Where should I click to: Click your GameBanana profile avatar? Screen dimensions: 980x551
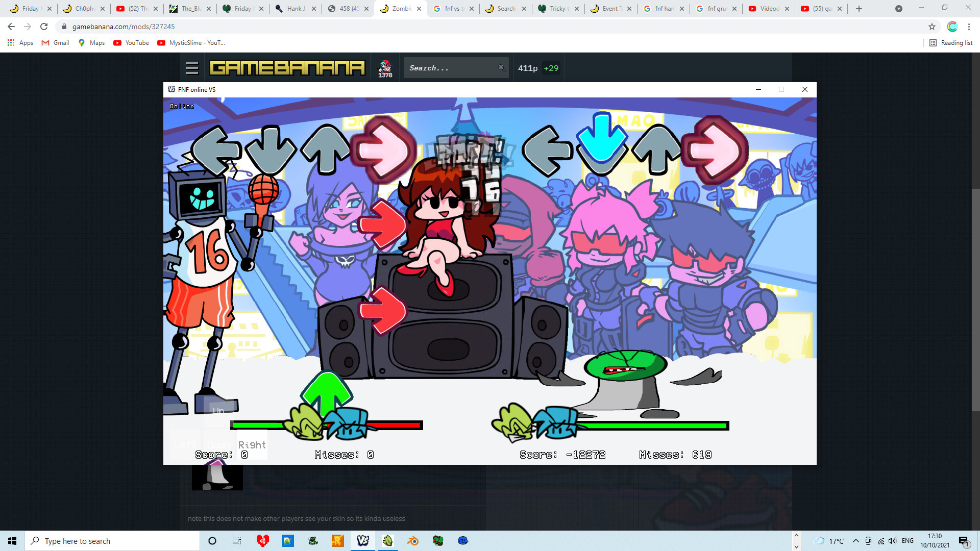385,66
